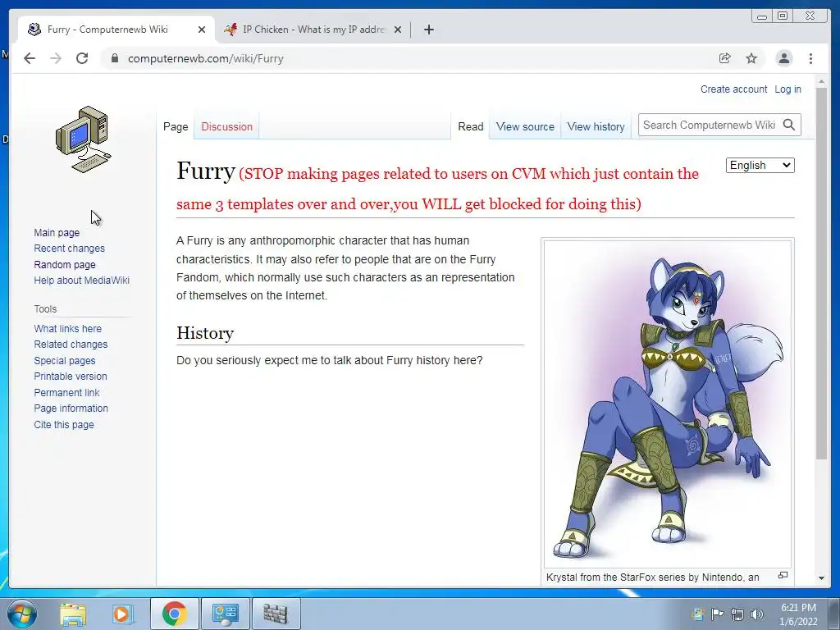Bookmark this page with the star
Viewport: 840px width, 630px height.
click(x=751, y=58)
